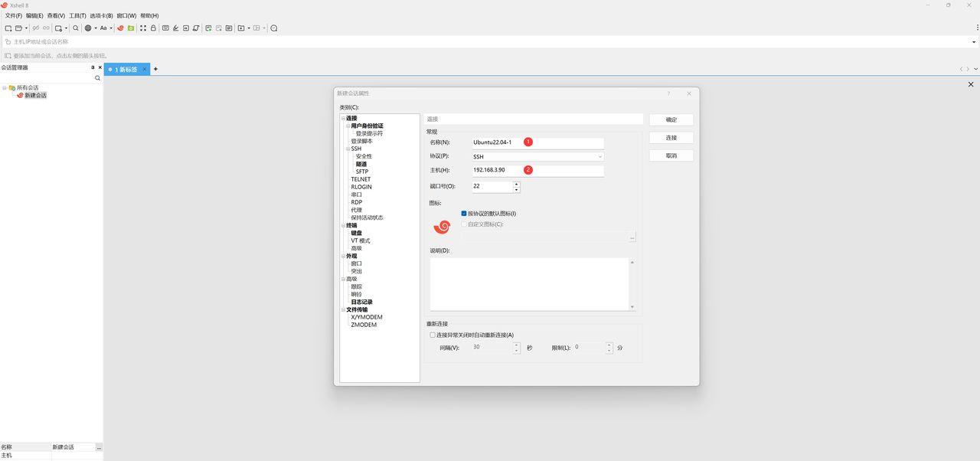Screen dimensions: 980x461
Task: Collapse 所有会话 in Session Manager
Action: coord(4,88)
